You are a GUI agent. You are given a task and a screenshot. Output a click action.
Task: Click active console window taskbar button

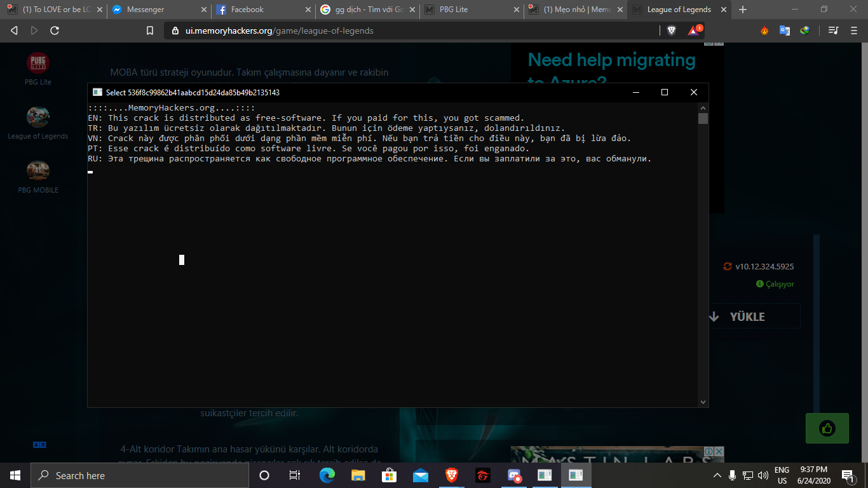coord(576,475)
